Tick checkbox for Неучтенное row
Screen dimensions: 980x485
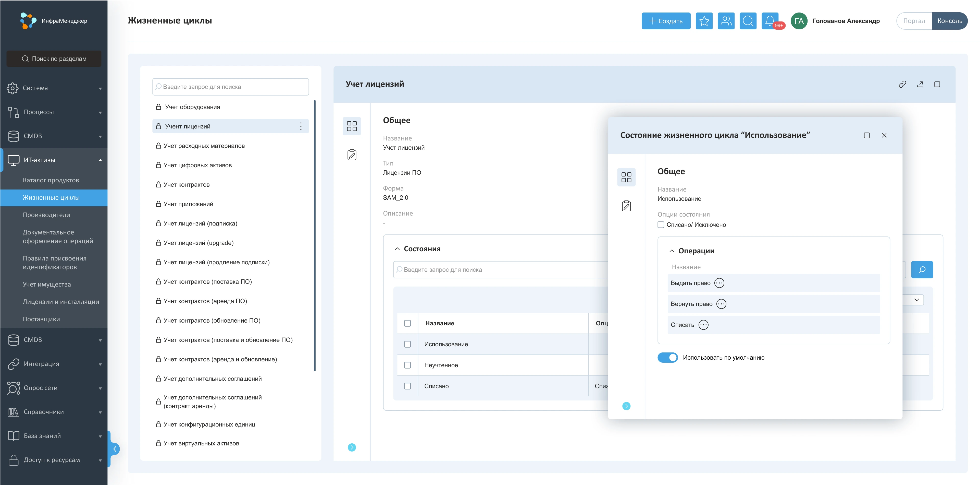pyautogui.click(x=407, y=365)
